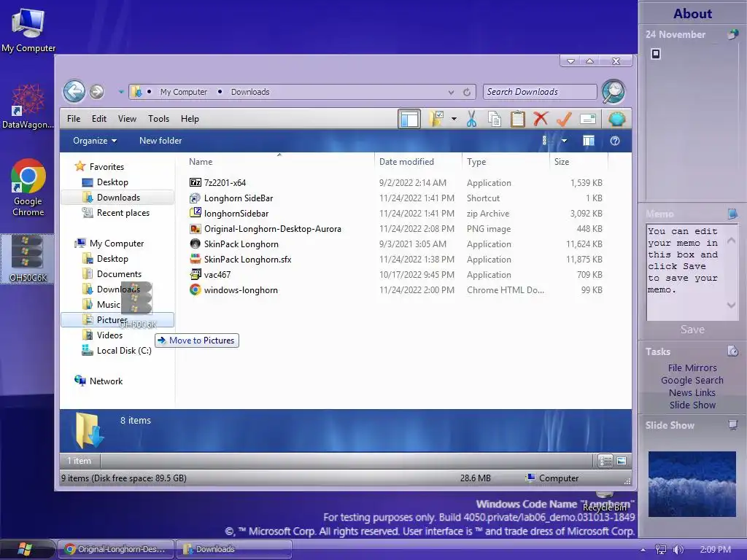747x560 pixels.
Task: Click memo scrollbar down arrow
Action: coord(731,306)
